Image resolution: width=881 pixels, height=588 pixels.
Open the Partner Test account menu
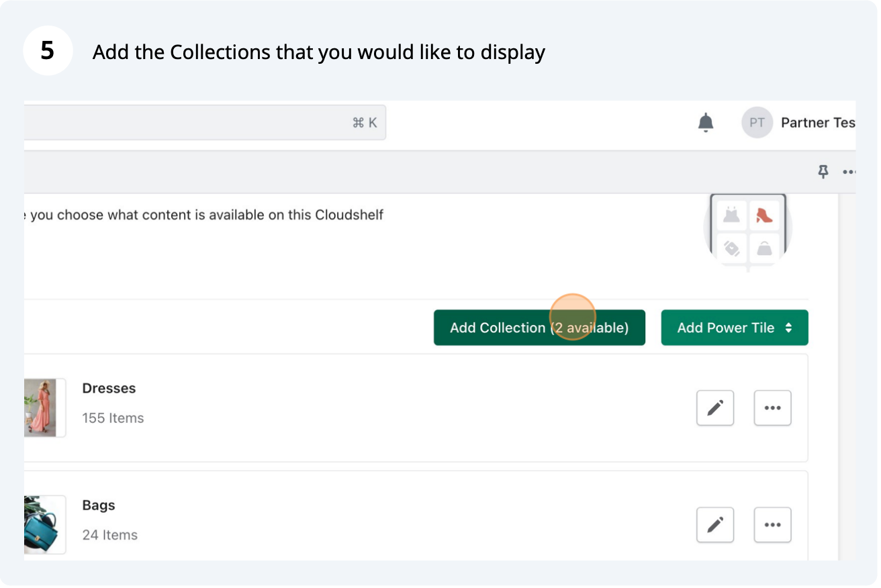[x=817, y=123]
